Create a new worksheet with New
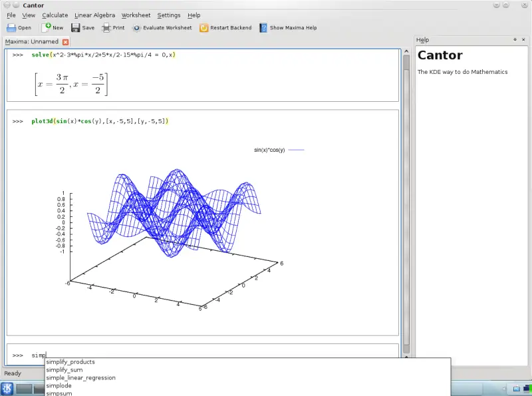532x396 pixels. pos(53,27)
